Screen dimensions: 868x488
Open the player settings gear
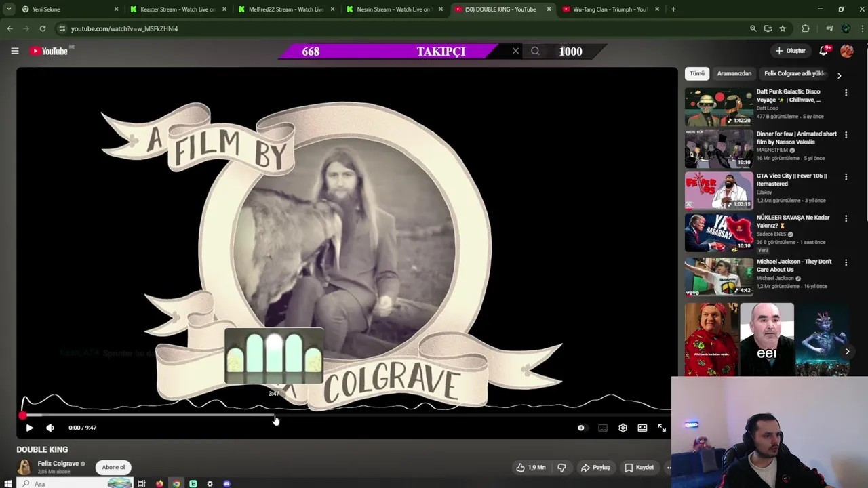(623, 428)
